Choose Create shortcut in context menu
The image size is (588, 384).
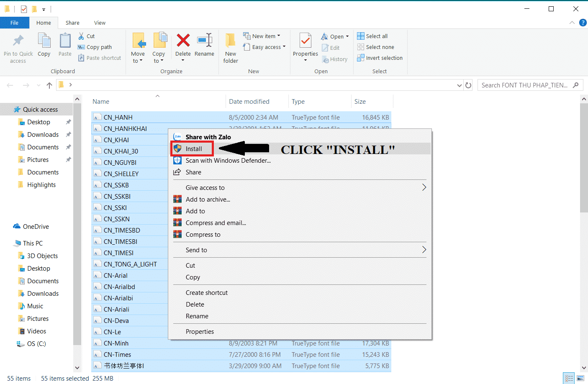pyautogui.click(x=300, y=293)
